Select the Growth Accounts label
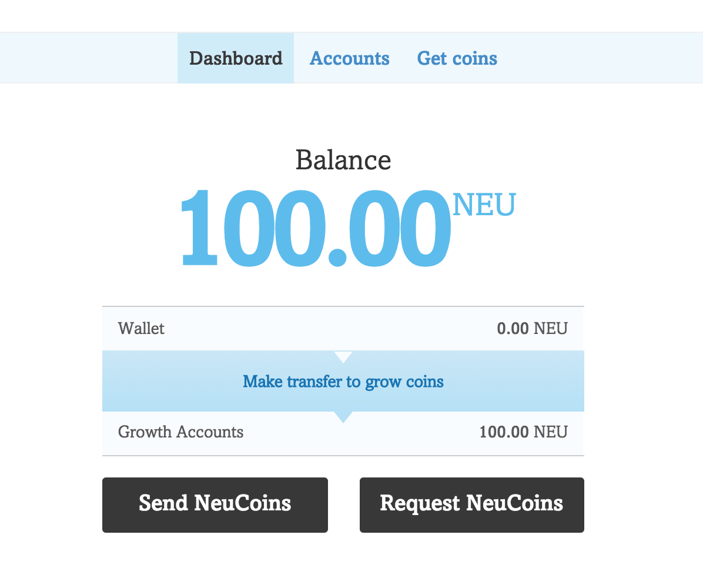This screenshot has height=588, width=703. click(180, 432)
